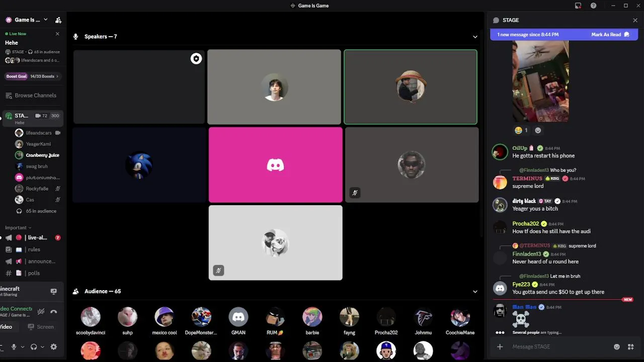Click the plus attachment button
644x362 pixels.
(500, 347)
